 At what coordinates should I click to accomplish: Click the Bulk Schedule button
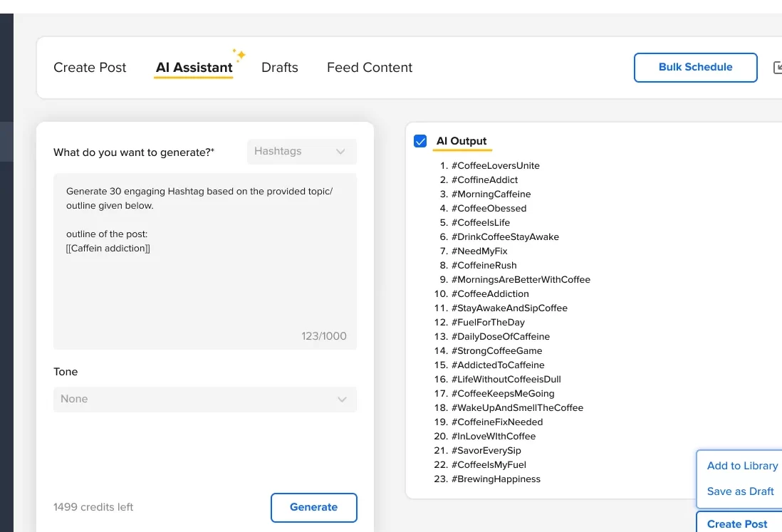[x=695, y=68]
